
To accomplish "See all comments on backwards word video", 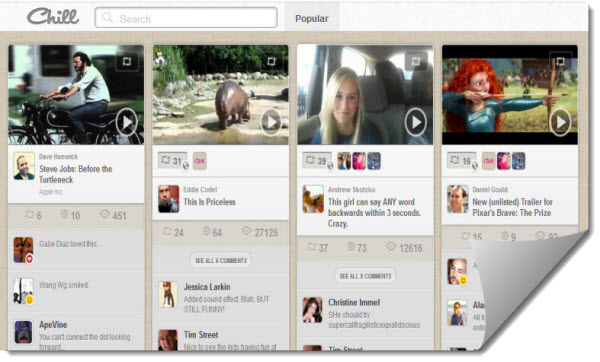I will coord(365,276).
